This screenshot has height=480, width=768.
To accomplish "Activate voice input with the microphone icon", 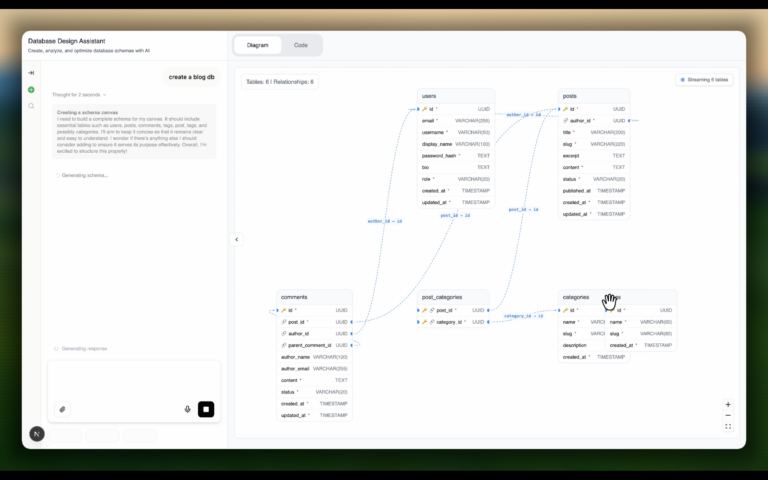I will click(187, 409).
